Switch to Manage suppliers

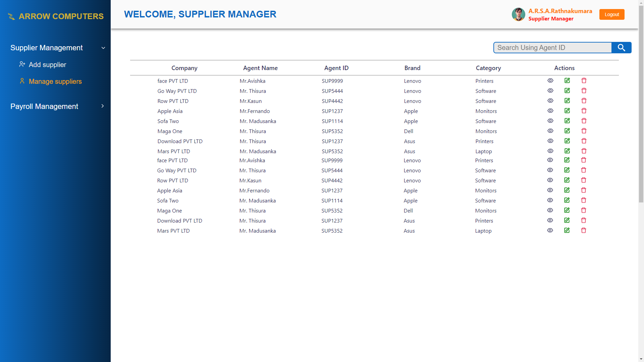pyautogui.click(x=55, y=81)
